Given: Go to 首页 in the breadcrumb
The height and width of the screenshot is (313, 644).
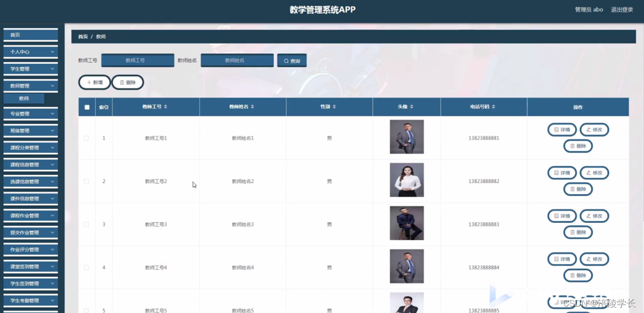Looking at the screenshot, I should pyautogui.click(x=83, y=37).
